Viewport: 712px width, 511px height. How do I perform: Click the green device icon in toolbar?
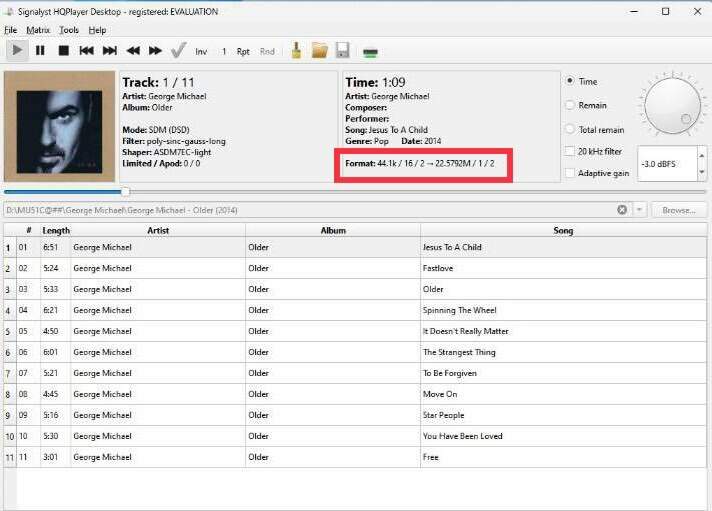tap(371, 53)
